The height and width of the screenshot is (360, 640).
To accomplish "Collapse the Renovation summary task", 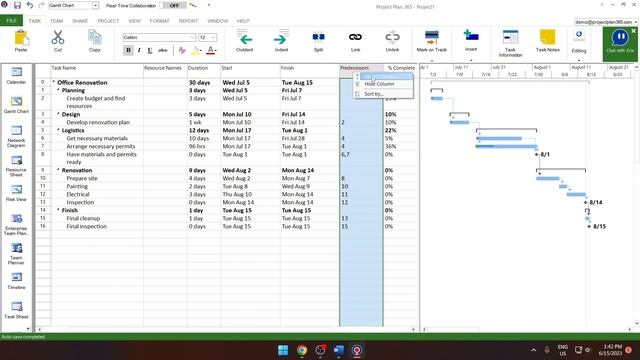I will (58, 170).
